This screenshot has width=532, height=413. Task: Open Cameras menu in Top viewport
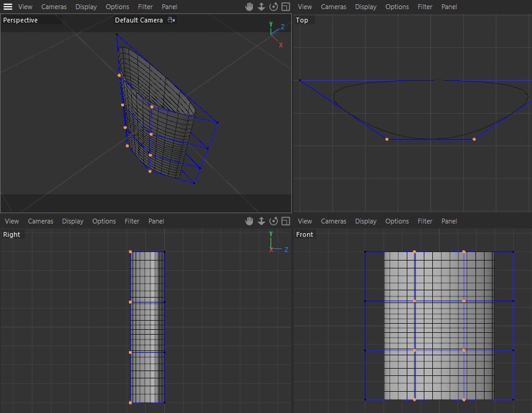click(x=334, y=7)
